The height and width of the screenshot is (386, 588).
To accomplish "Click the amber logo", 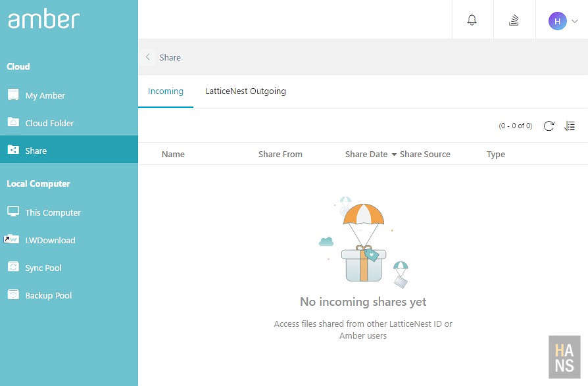I will (43, 19).
